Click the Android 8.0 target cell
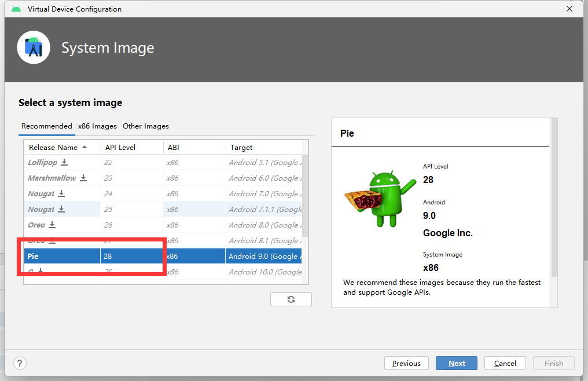 tap(264, 225)
